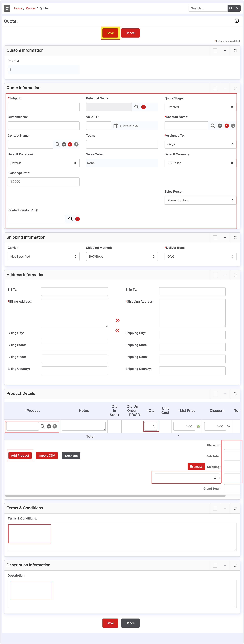Maximize the Product Details panel
Viewport: 244px width, 644px height.
(x=235, y=394)
